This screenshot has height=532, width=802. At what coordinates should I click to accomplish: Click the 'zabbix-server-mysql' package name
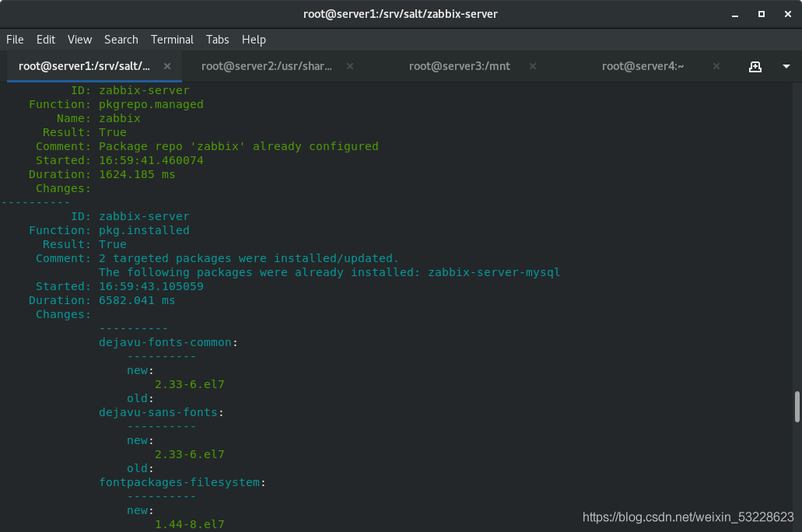click(494, 272)
